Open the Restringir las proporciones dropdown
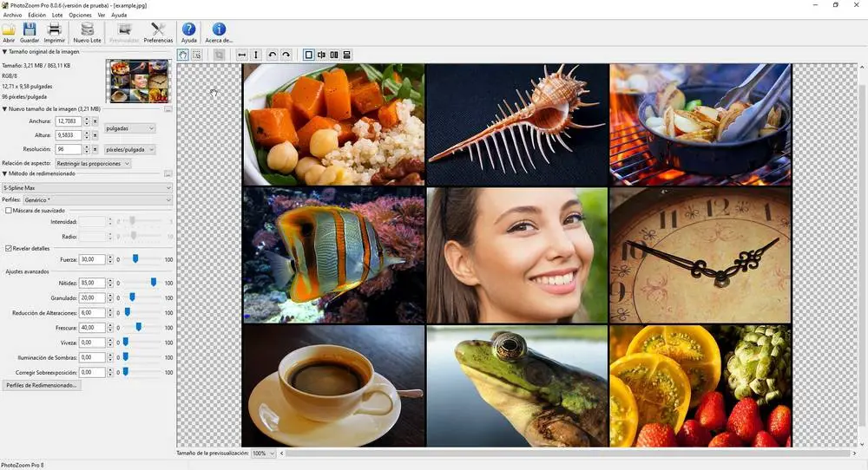The width and height of the screenshot is (868, 470). 94,164
